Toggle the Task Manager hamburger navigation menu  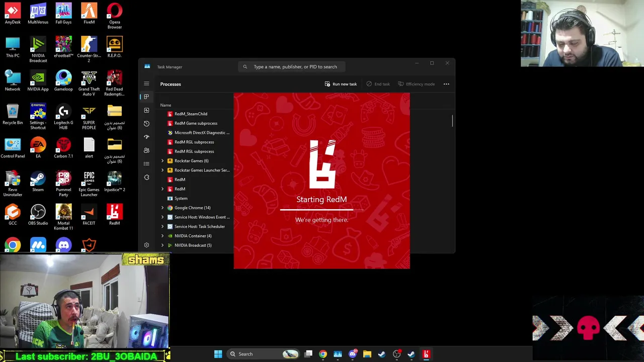(x=146, y=84)
